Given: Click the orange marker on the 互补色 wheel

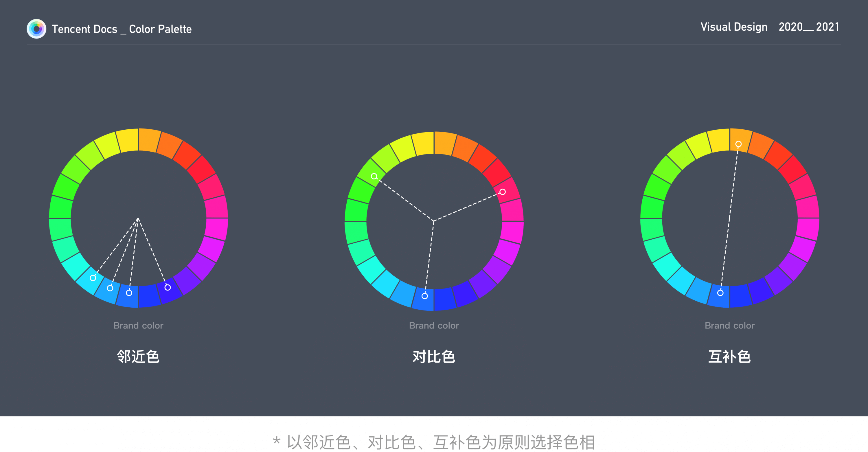Looking at the screenshot, I should coord(738,144).
